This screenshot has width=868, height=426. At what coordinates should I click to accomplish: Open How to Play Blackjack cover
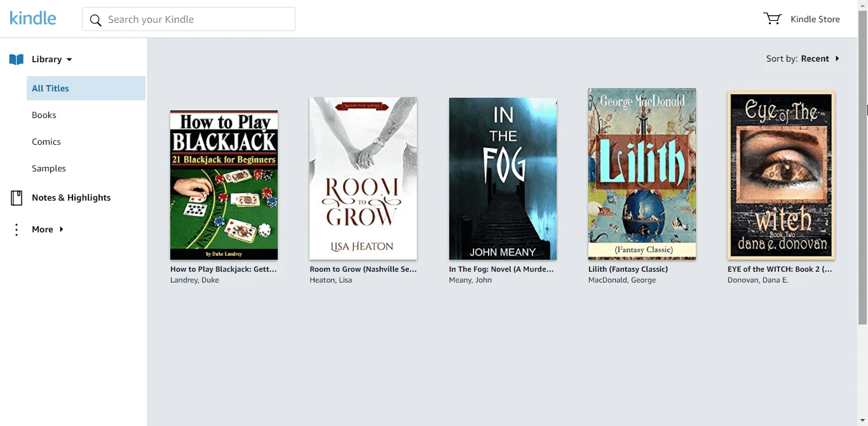(224, 185)
